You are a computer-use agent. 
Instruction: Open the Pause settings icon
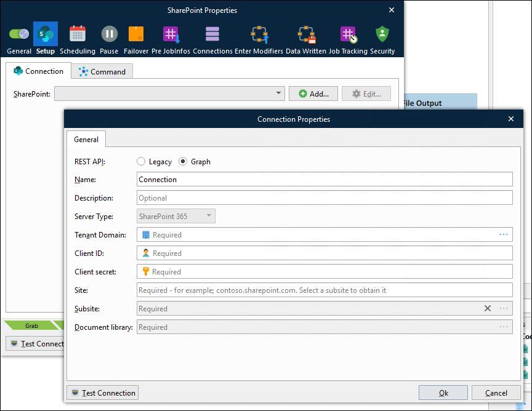coord(109,34)
